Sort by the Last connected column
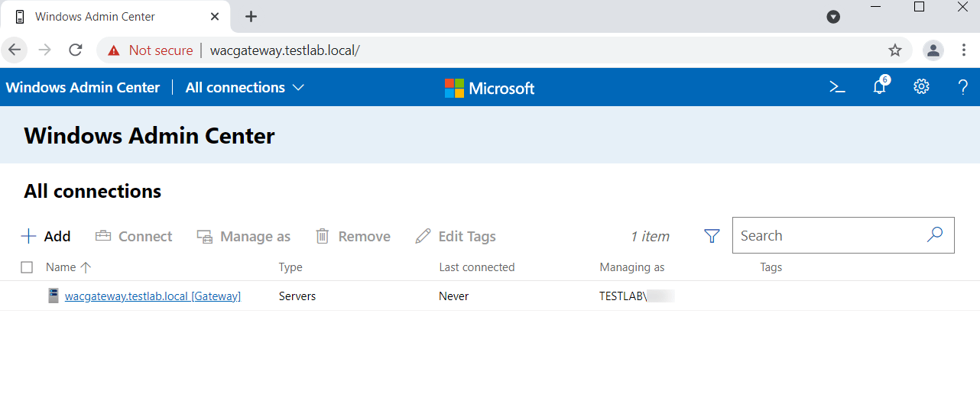 click(x=477, y=267)
